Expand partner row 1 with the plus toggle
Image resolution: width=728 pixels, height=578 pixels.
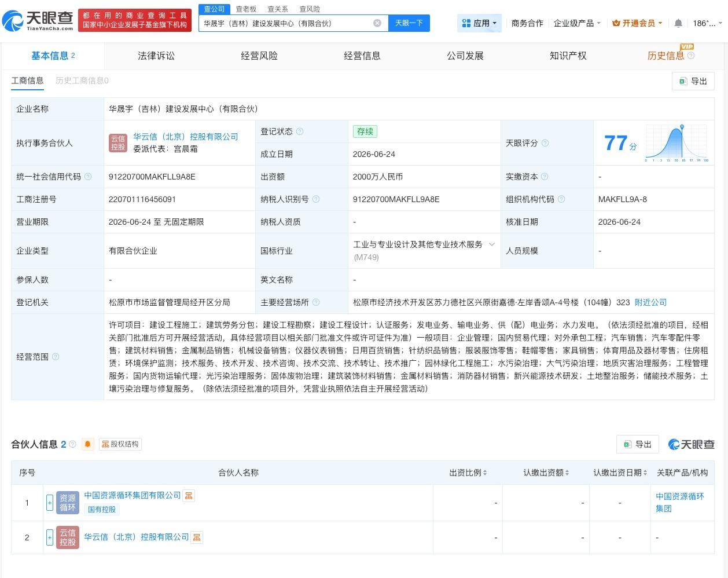[50, 503]
